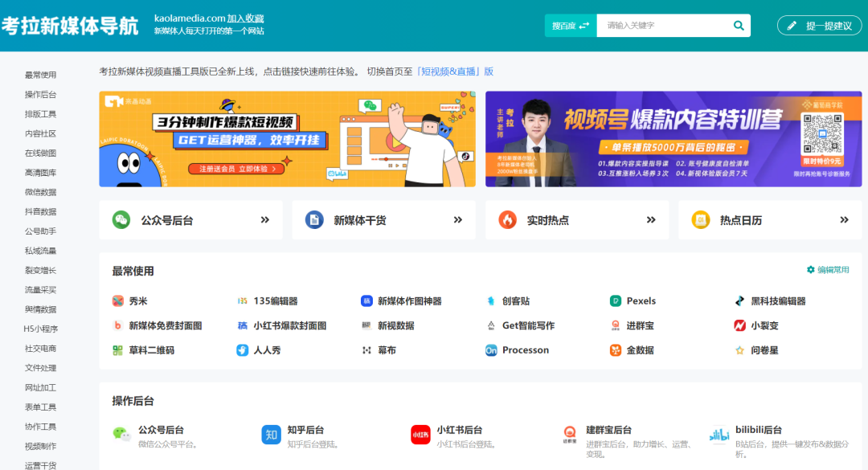The image size is (868, 470).
Task: Jump to 在线做图 in sidebar
Action: coord(40,153)
